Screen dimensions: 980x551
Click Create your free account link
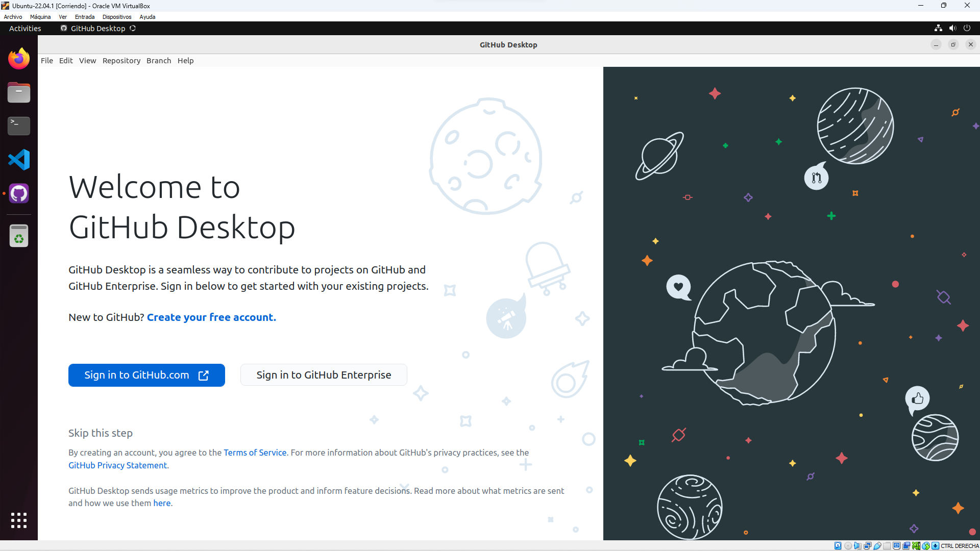pos(211,317)
